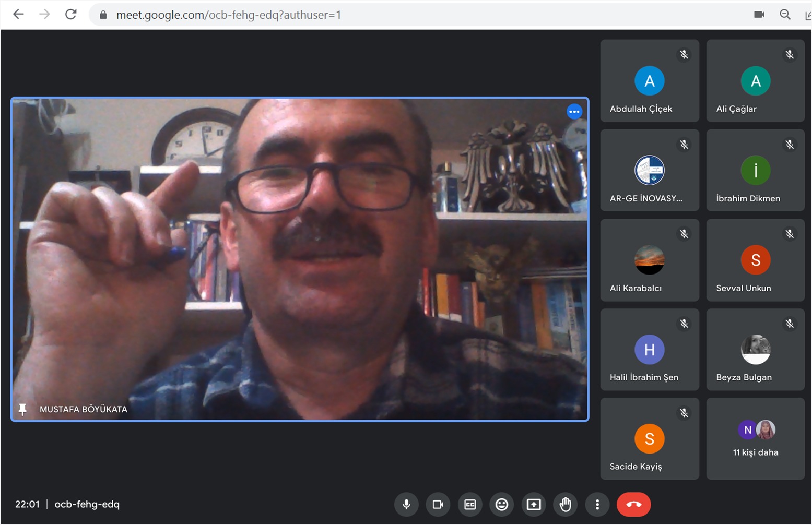Expand the '11 kişi daha' participants tile
This screenshot has height=525, width=812.
(x=755, y=438)
